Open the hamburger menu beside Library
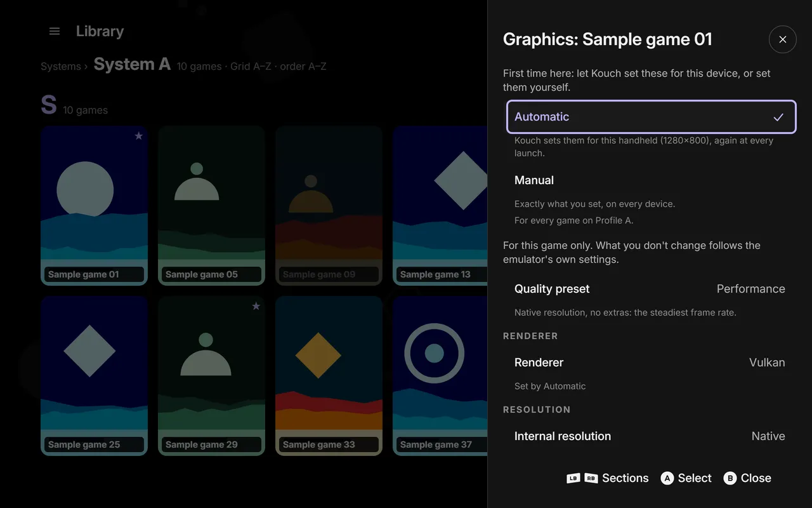This screenshot has width=812, height=508. [55, 31]
